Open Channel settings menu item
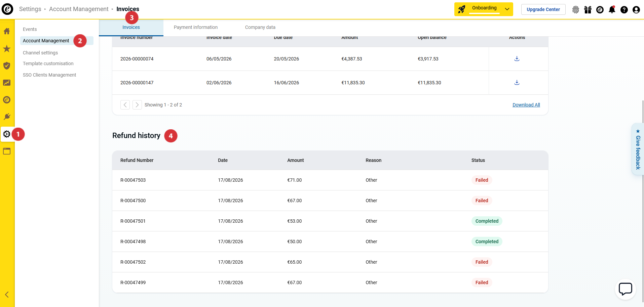This screenshot has height=307, width=644. pos(40,53)
